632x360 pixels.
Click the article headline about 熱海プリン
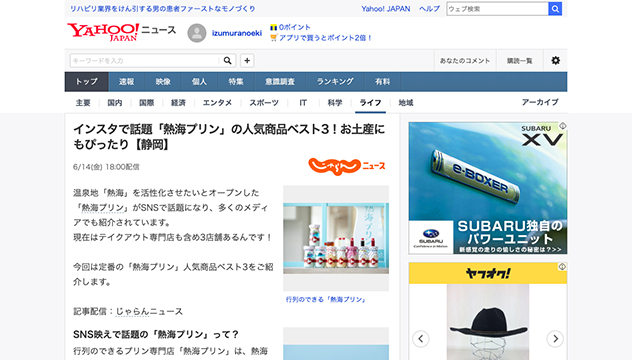point(229,137)
